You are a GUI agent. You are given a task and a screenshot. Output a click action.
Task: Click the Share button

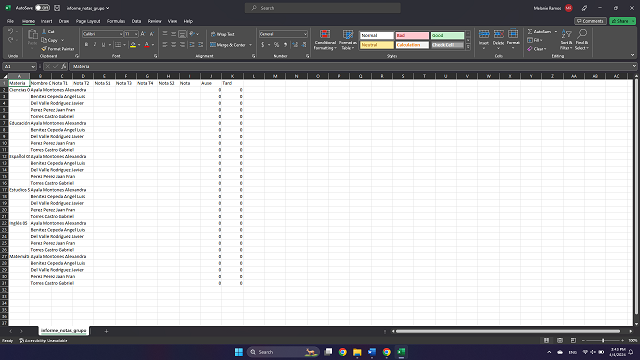pos(622,21)
